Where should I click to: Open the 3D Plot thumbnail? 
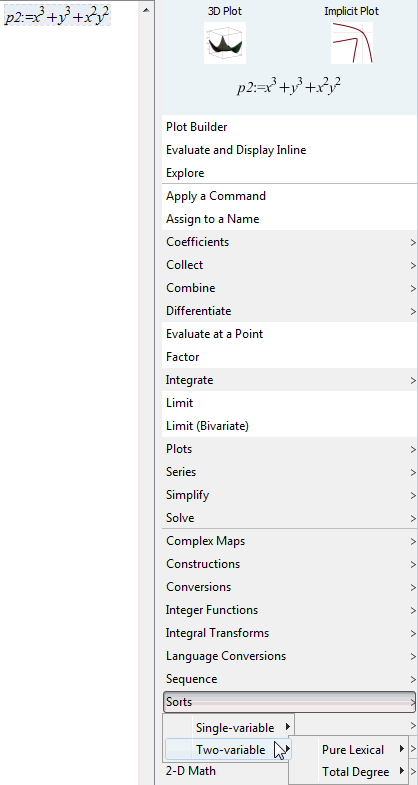225,43
